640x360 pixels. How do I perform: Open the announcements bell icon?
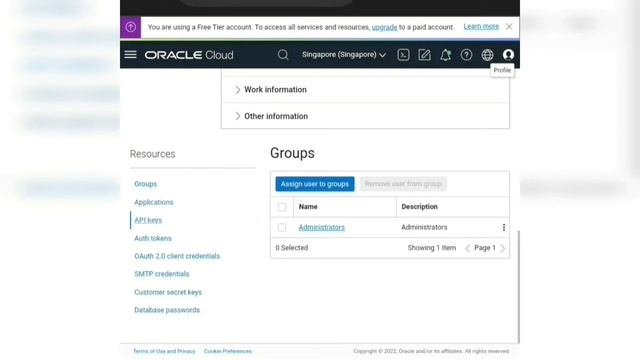click(445, 55)
